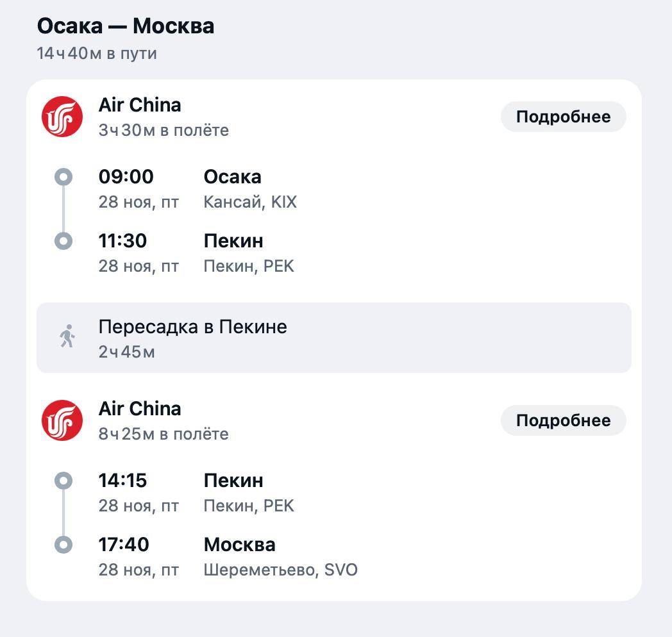
Task: Select the Шереметьево, SVO airport label
Action: (281, 570)
